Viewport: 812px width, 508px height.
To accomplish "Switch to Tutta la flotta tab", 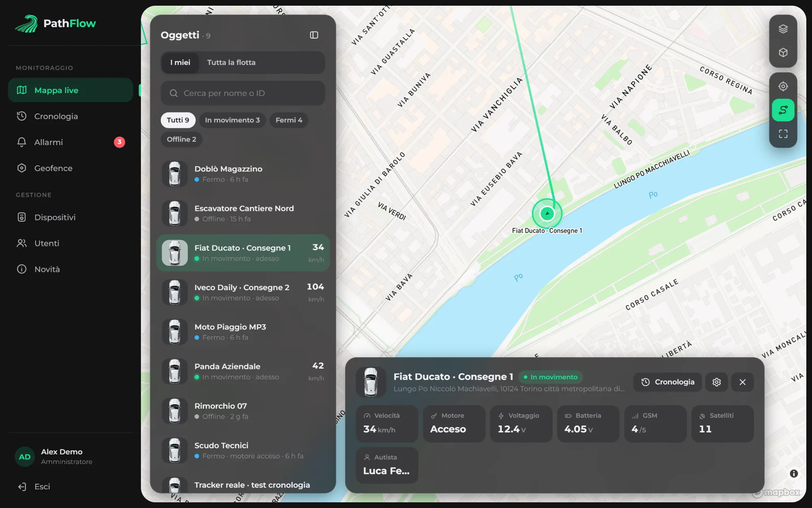I will 231,63.
